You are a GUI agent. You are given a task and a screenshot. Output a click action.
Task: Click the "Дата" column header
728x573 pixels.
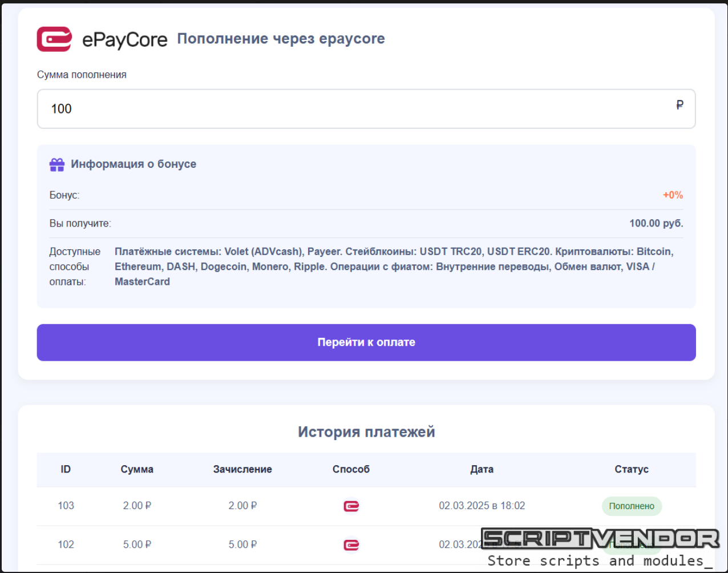482,469
